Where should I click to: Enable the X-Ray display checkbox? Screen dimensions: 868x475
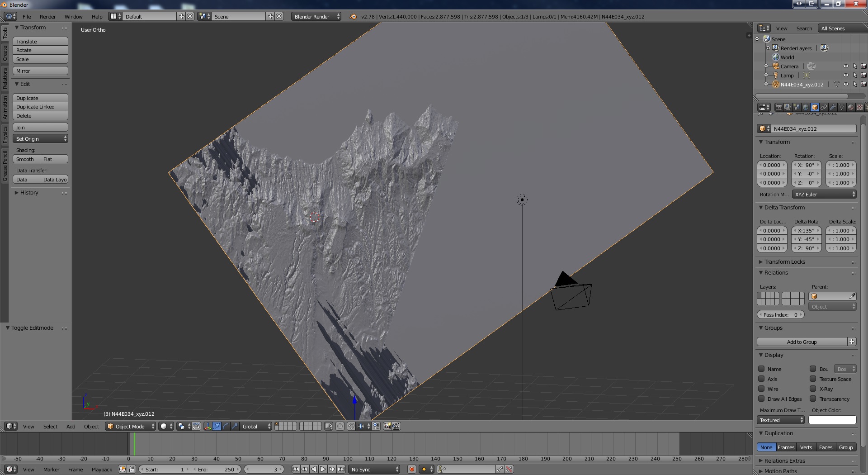click(x=813, y=389)
